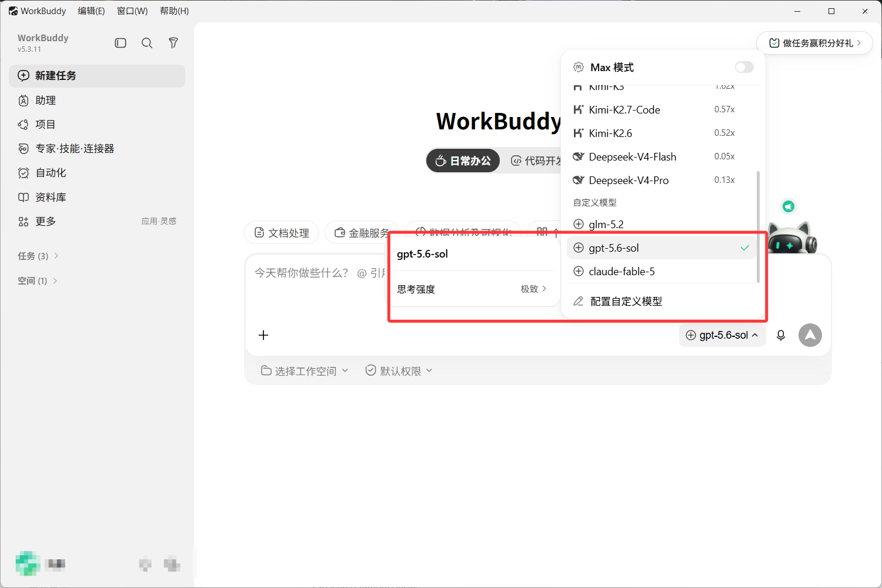Open 项目 in the sidebar
Screen dimensions: 882x588
coord(97,125)
